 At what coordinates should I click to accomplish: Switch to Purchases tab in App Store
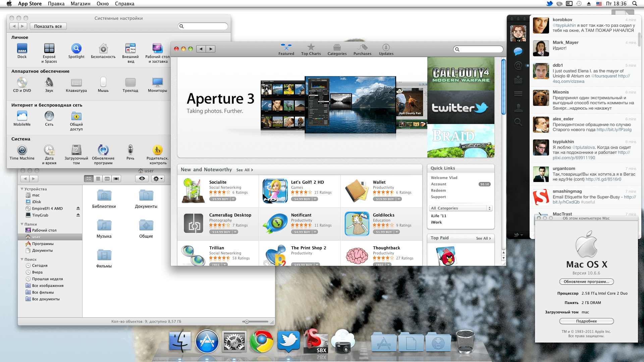(x=362, y=49)
